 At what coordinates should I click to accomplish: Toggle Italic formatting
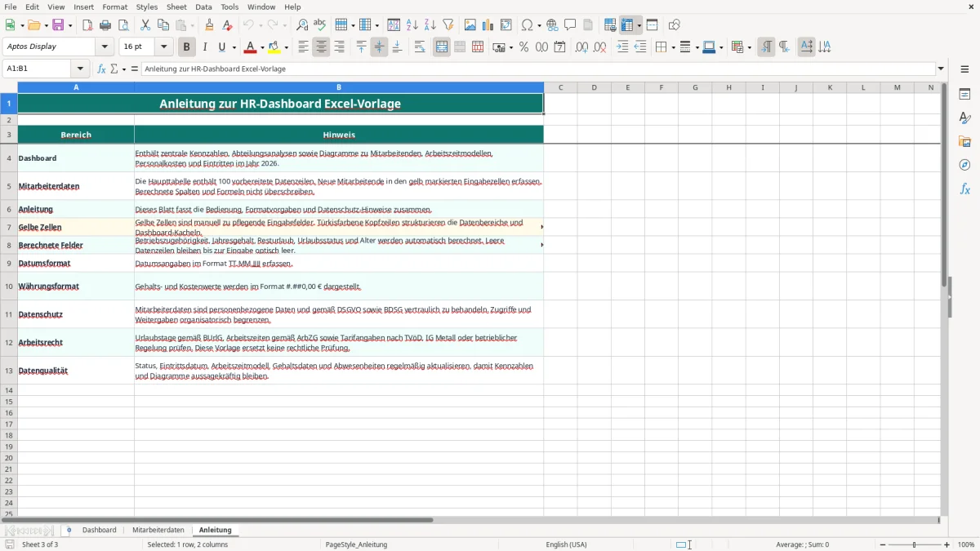(x=204, y=47)
